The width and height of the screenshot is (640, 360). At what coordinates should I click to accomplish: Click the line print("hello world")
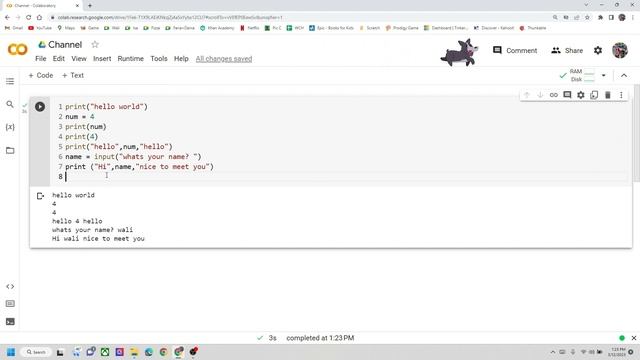[106, 107]
